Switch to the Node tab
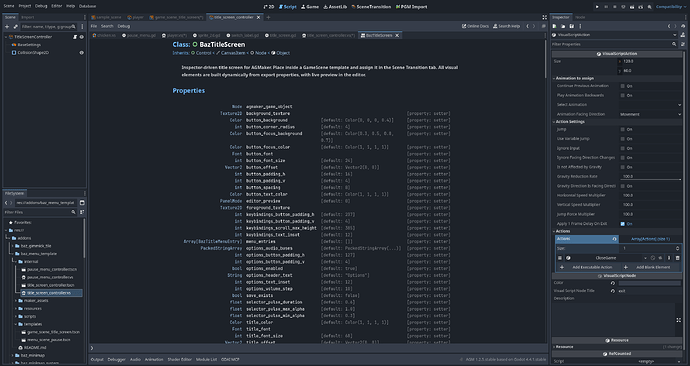690x366 pixels. [580, 17]
